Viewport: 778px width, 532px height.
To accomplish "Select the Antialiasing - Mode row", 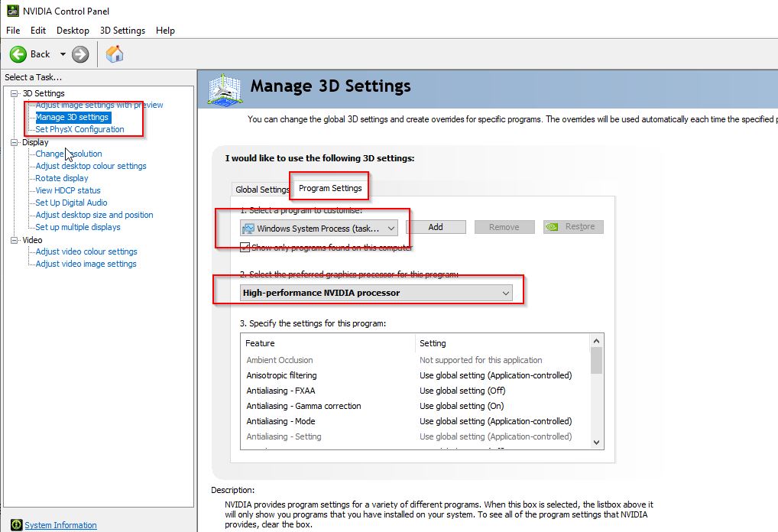I will [415, 421].
